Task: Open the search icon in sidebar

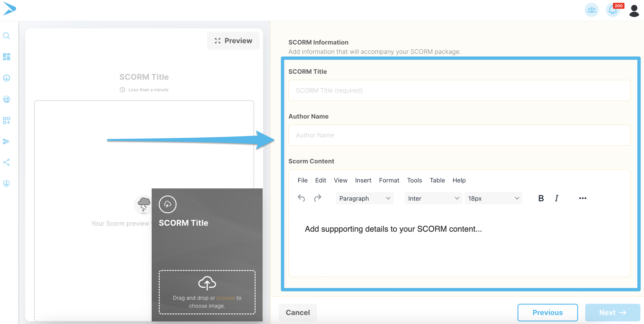Action: [x=6, y=36]
